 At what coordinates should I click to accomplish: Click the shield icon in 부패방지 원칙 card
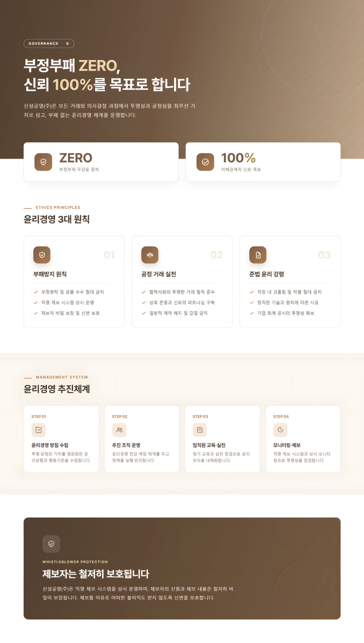42,255
